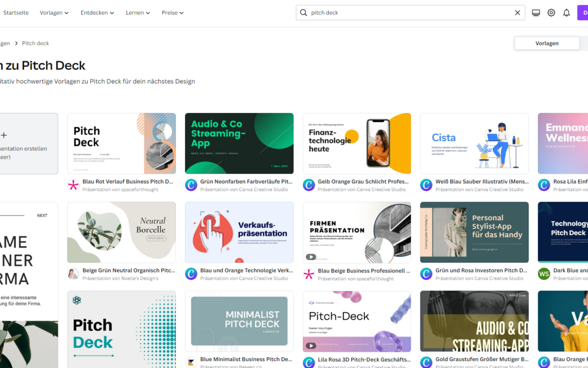Viewport: 588px width, 368px height.
Task: Open title Grün Neonfarben Farbverläufe Pit...
Action: [x=246, y=182]
